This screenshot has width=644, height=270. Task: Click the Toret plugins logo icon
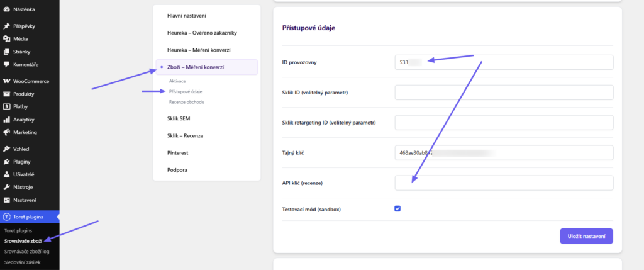click(6, 217)
